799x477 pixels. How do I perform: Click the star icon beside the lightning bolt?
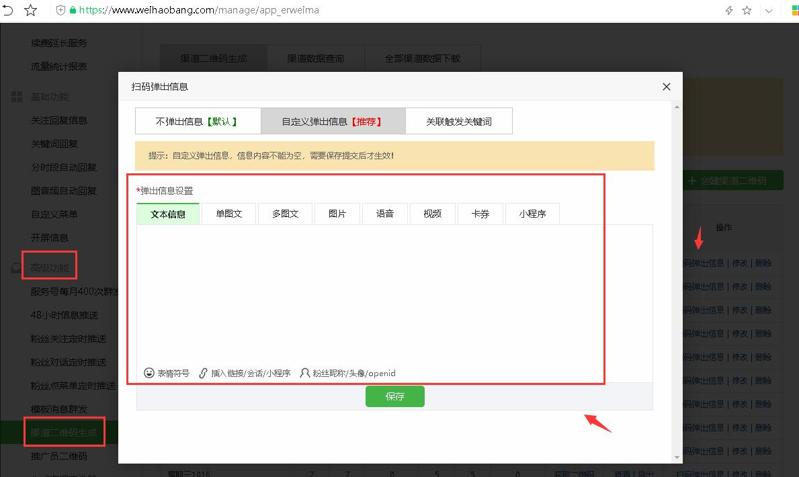click(747, 10)
